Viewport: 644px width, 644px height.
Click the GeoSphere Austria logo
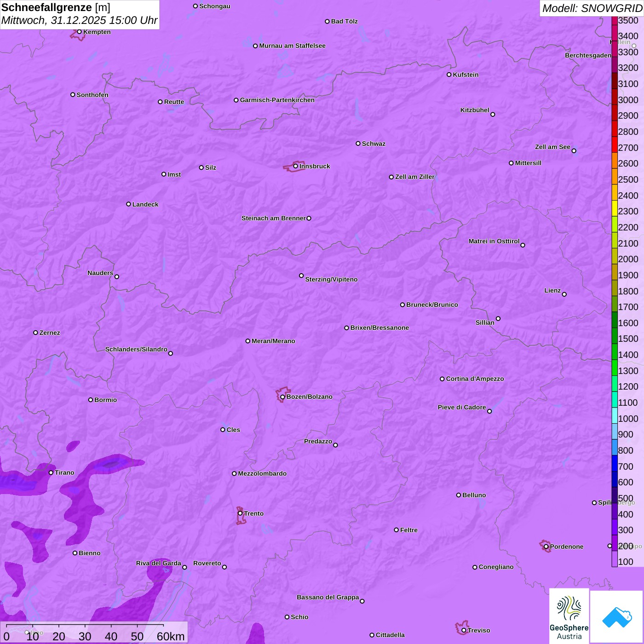point(569,616)
